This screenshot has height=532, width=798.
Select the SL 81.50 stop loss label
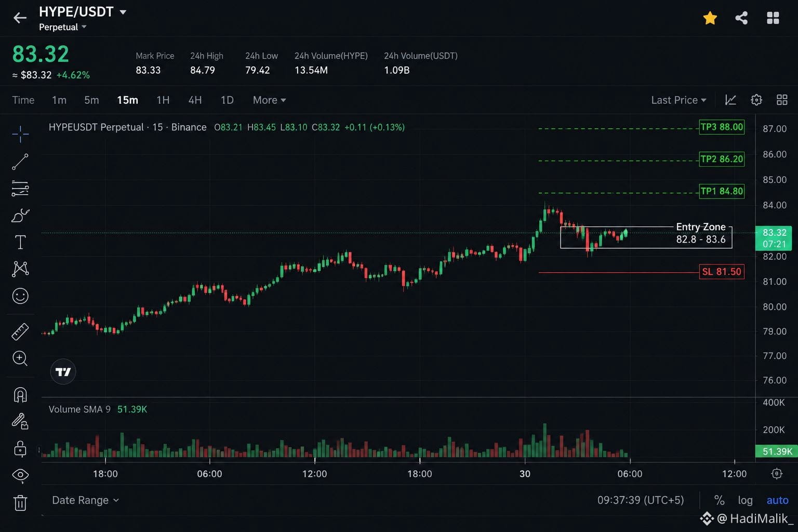(722, 272)
